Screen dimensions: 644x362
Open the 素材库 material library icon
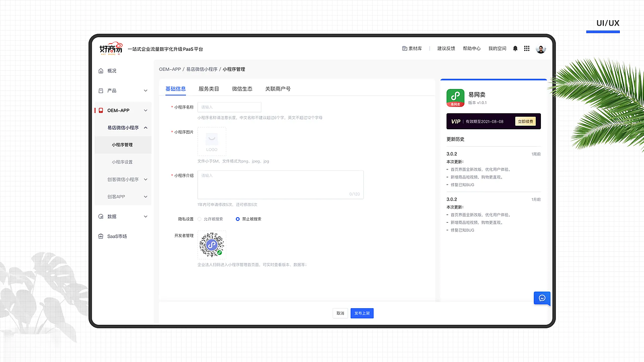click(x=404, y=48)
